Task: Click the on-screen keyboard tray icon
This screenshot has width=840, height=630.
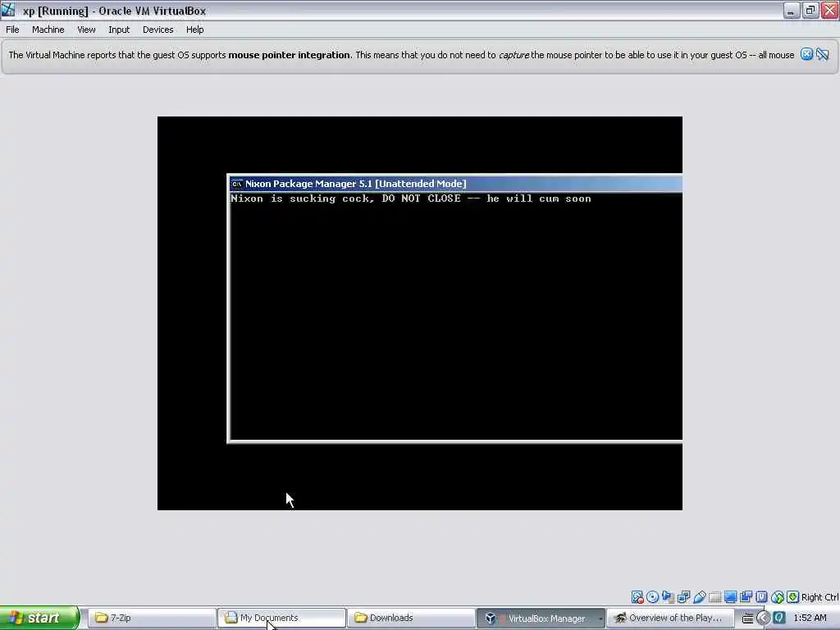Action: tap(748, 619)
